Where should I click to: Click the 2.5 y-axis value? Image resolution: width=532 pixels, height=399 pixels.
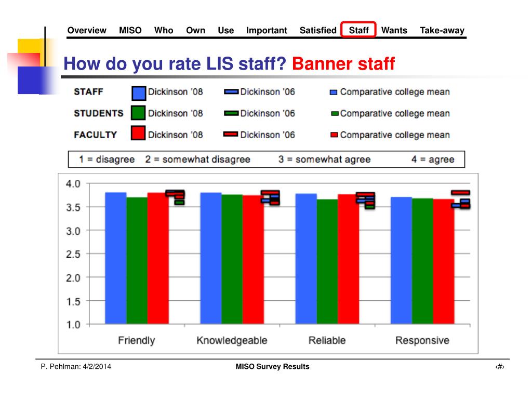pyautogui.click(x=73, y=254)
